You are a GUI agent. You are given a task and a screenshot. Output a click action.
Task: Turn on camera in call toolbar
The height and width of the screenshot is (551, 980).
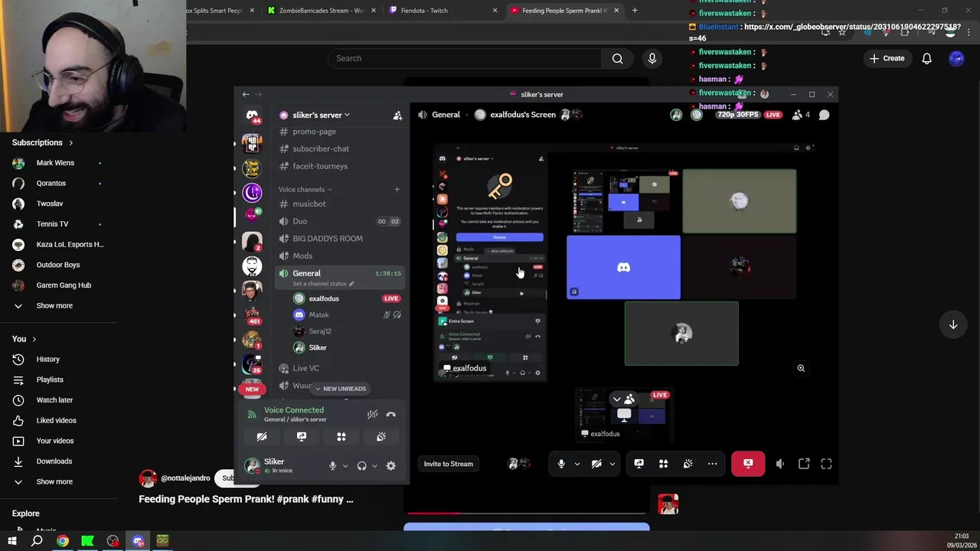click(596, 464)
